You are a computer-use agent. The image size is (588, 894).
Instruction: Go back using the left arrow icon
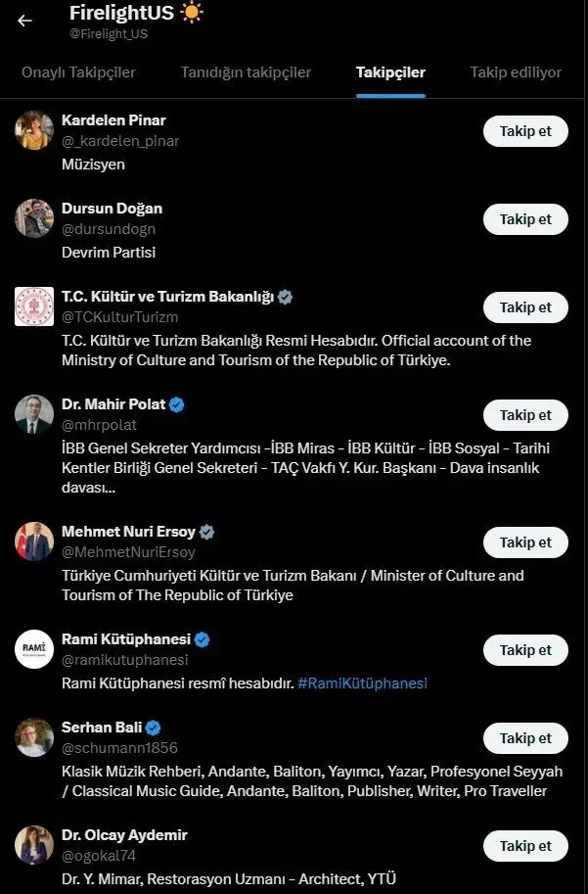coord(24,21)
